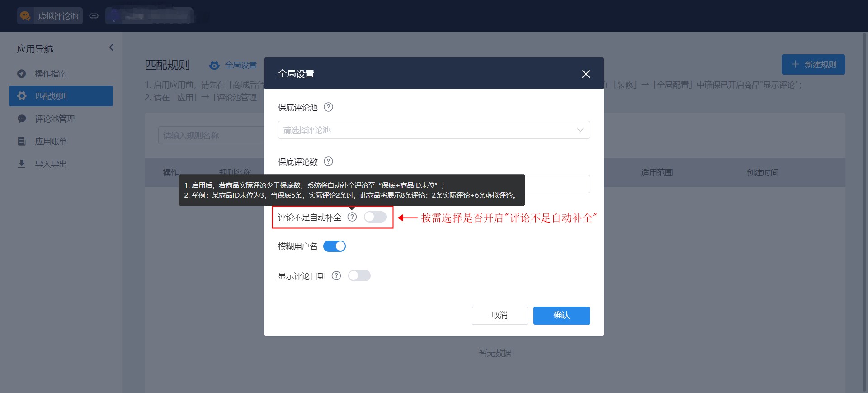Select 匹配规则 in the sidebar

61,96
